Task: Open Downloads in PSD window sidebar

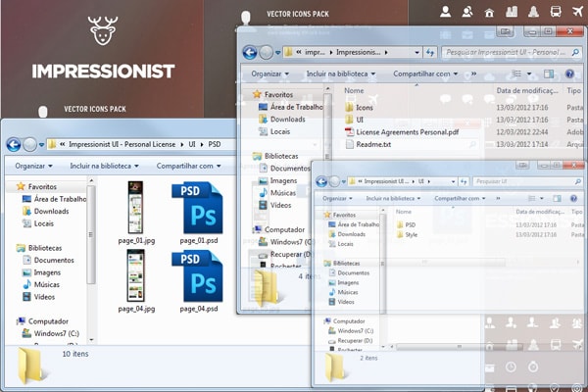Action: (x=51, y=212)
